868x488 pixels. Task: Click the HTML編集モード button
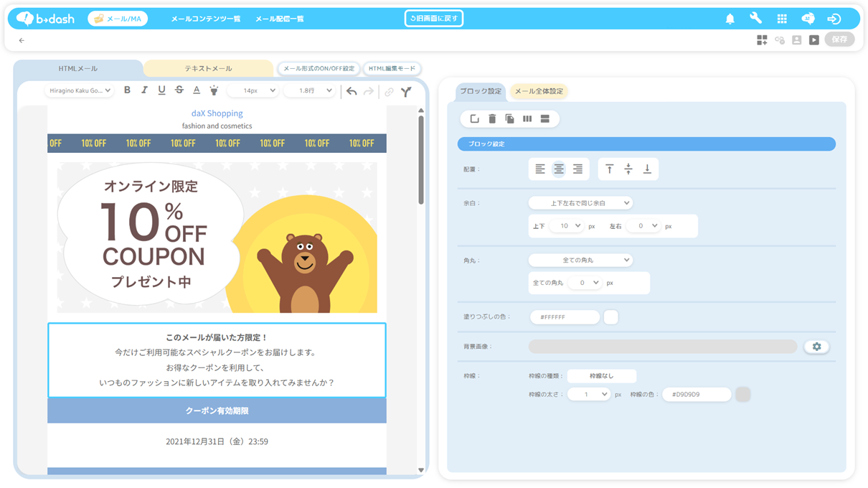coord(392,69)
